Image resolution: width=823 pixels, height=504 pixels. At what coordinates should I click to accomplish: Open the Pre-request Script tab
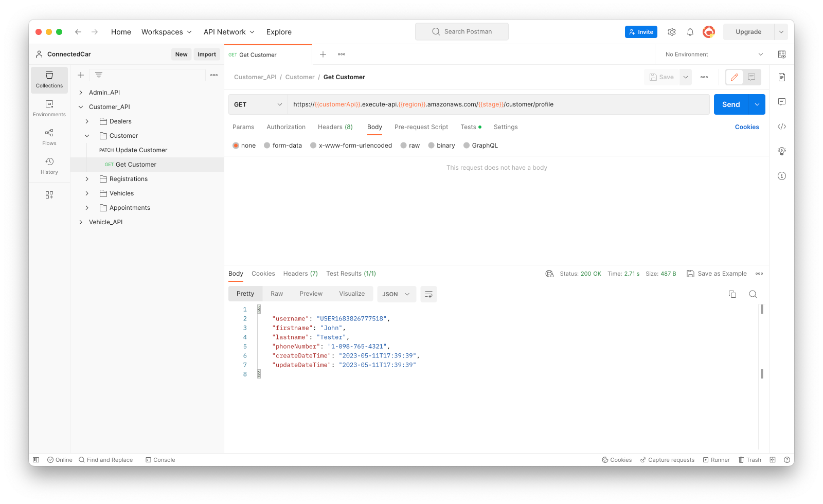coord(421,127)
